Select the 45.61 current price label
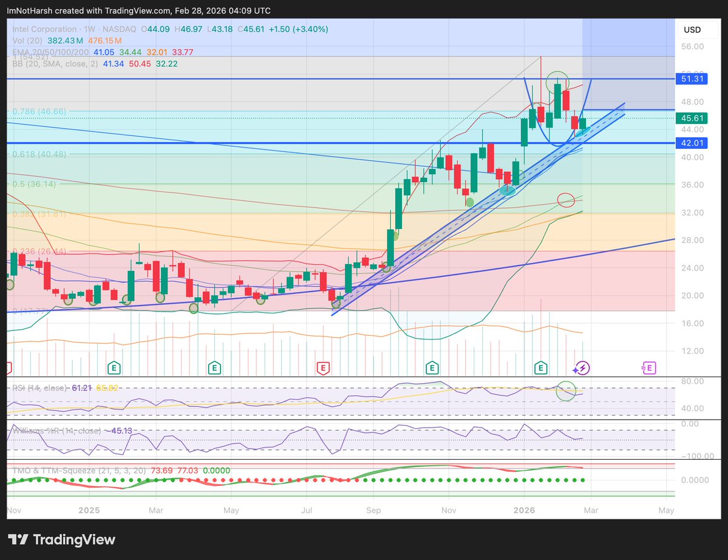This screenshot has height=560, width=728. click(x=692, y=118)
